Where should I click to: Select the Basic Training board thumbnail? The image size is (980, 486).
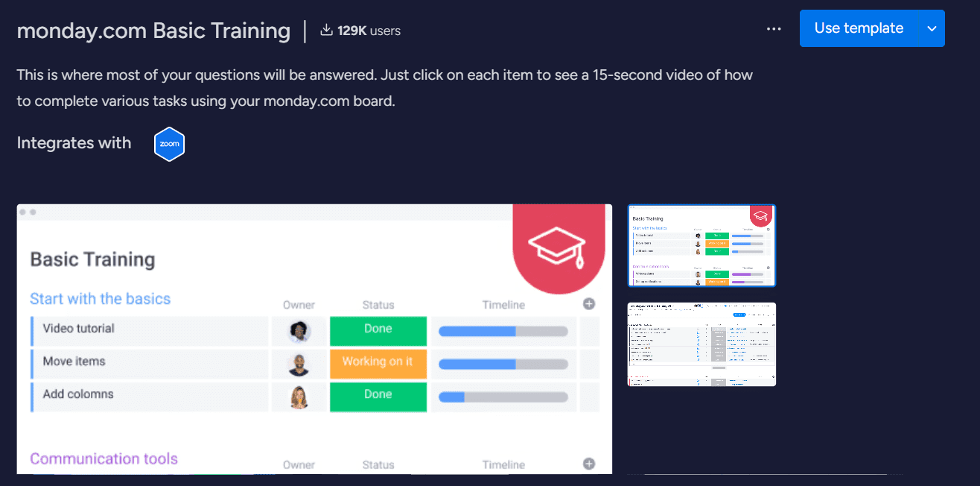click(701, 244)
